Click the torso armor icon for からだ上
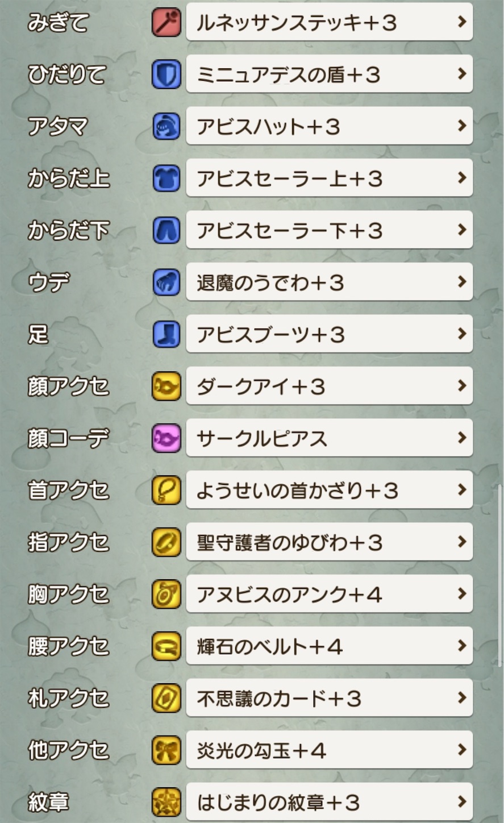 [x=166, y=178]
